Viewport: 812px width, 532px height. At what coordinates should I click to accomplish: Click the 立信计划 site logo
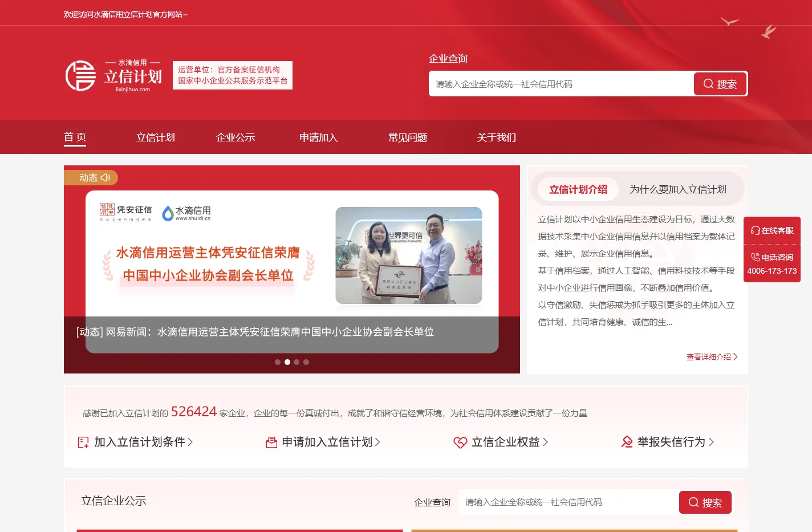[113, 76]
